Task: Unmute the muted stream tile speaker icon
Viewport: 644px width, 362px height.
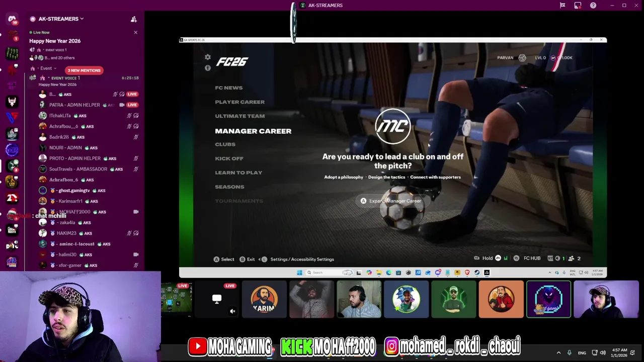Action: [x=232, y=312]
